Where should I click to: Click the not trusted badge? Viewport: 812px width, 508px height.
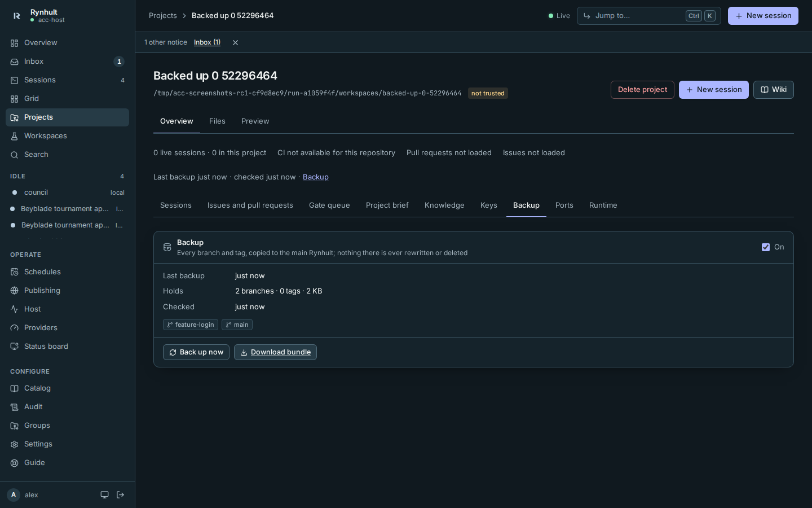pyautogui.click(x=488, y=93)
